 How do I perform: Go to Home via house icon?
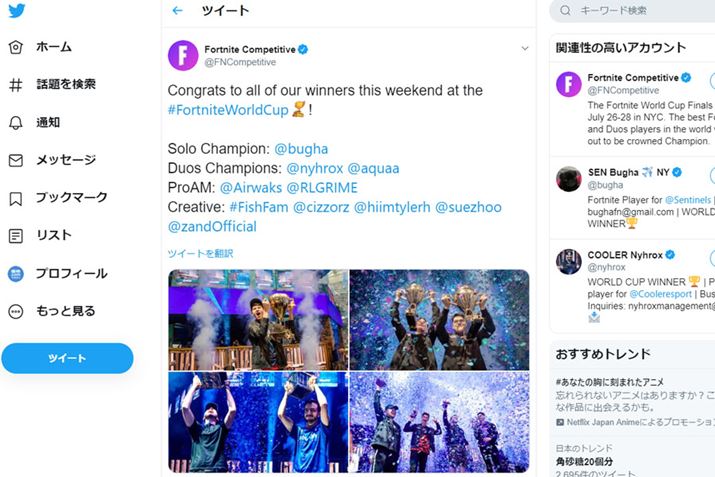pos(16,47)
